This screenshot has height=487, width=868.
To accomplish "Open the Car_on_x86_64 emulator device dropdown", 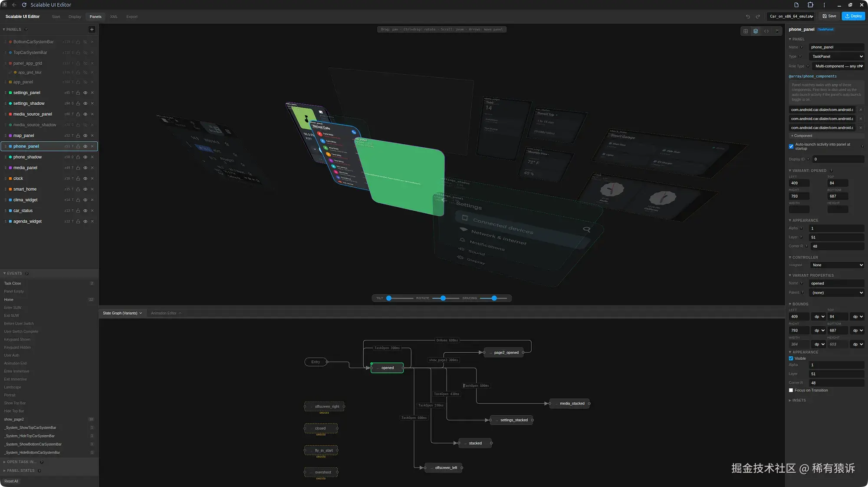I will point(791,17).
